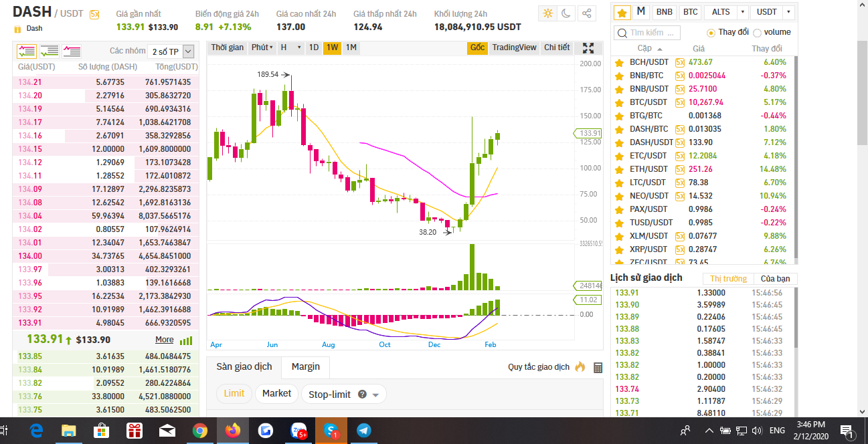This screenshot has width=868, height=444.
Task: Switch trade history to Thị trường
Action: point(728,279)
